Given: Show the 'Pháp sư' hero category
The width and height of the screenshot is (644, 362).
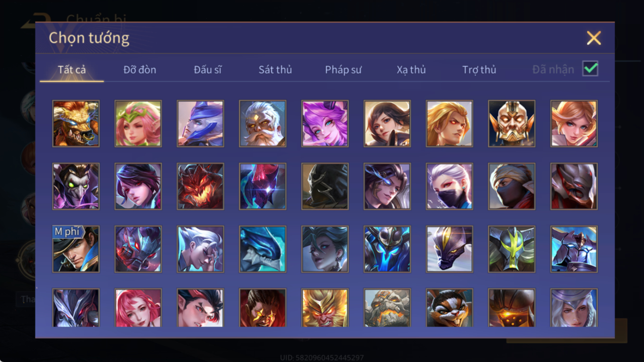Looking at the screenshot, I should [x=343, y=70].
